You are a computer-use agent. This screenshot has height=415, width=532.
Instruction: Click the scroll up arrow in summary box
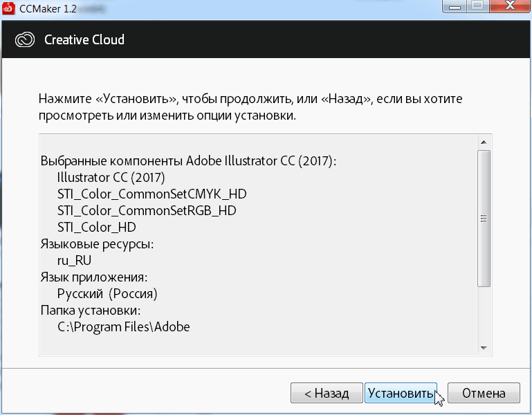[x=484, y=142]
